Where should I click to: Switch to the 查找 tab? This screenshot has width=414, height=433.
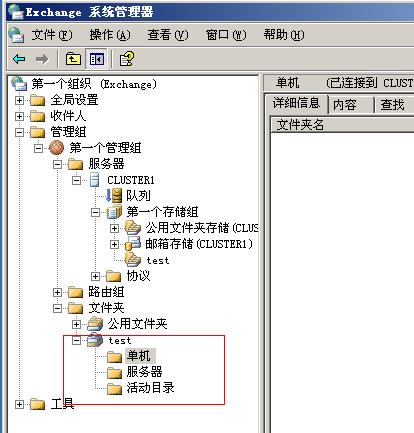pos(394,105)
